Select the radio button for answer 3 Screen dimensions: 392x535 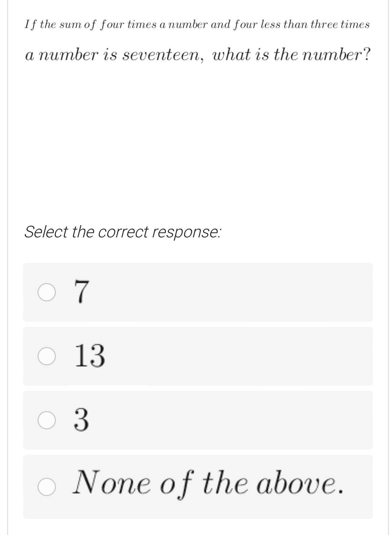click(x=46, y=420)
